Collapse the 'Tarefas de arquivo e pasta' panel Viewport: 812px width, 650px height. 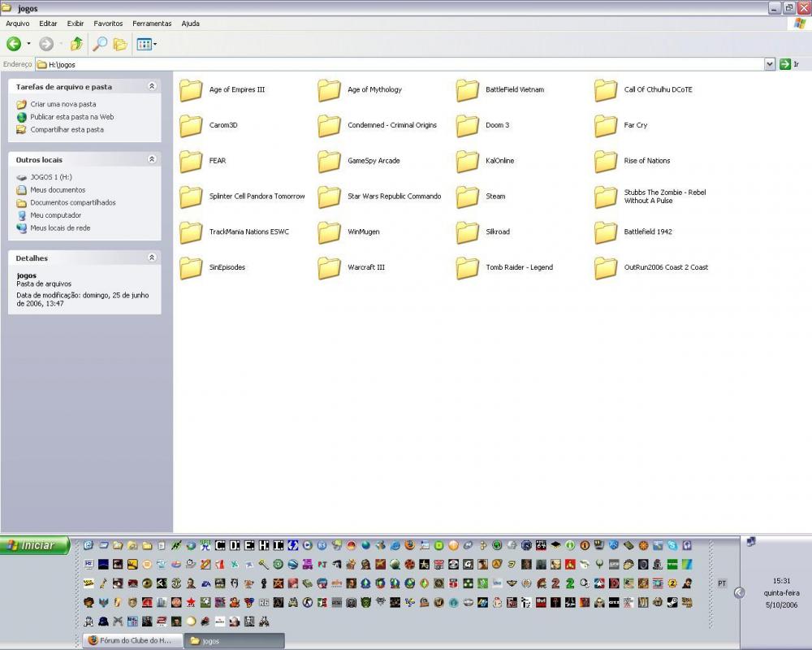tap(151, 86)
